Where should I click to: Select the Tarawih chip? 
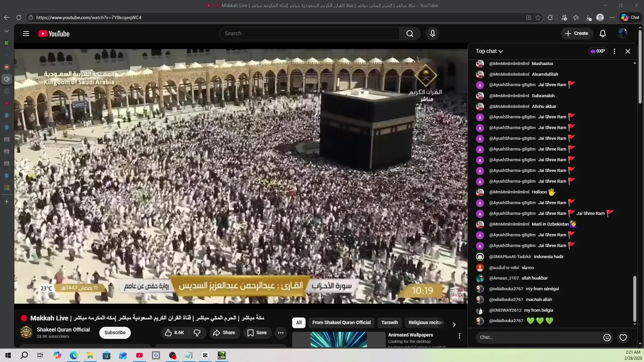tap(389, 323)
